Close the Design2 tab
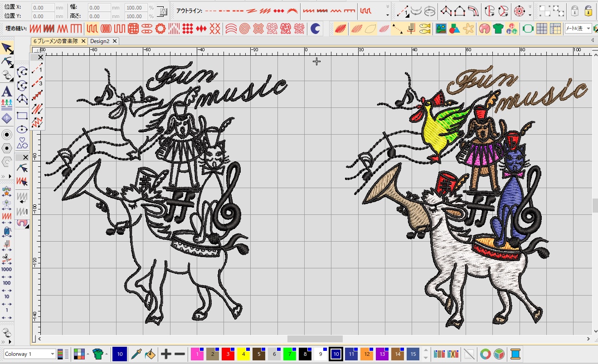Screen dimensions: 598x364 115,41
